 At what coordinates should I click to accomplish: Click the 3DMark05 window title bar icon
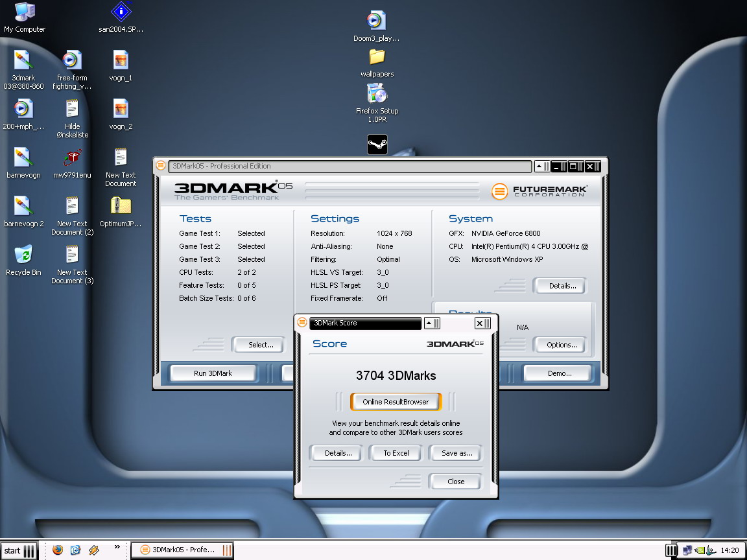click(x=161, y=166)
